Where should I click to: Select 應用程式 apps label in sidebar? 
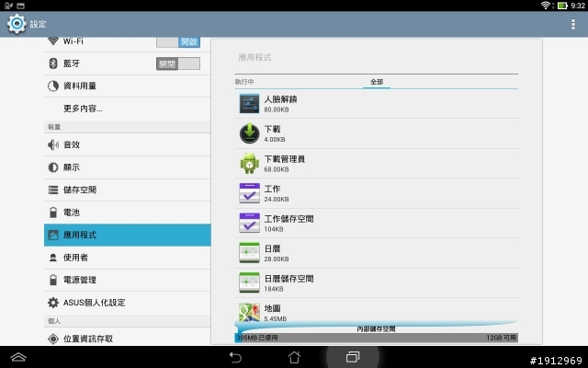(x=80, y=236)
